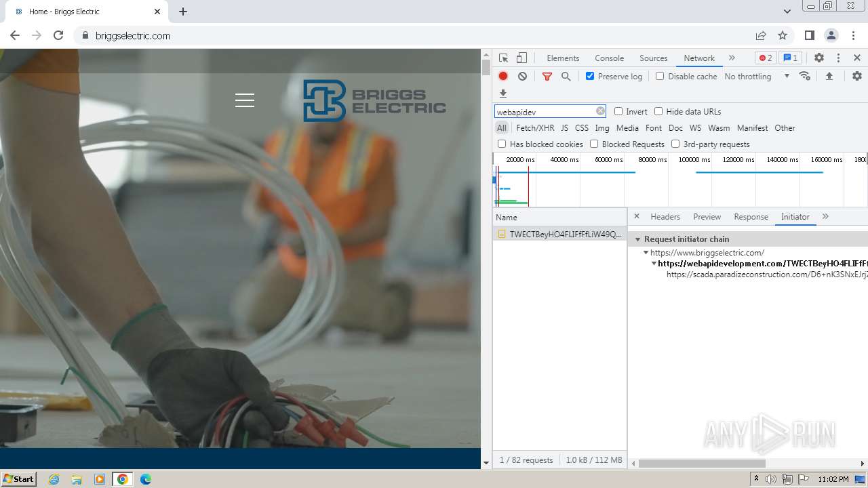The image size is (868, 488).
Task: Activate the inspect element picker icon
Action: 503,58
